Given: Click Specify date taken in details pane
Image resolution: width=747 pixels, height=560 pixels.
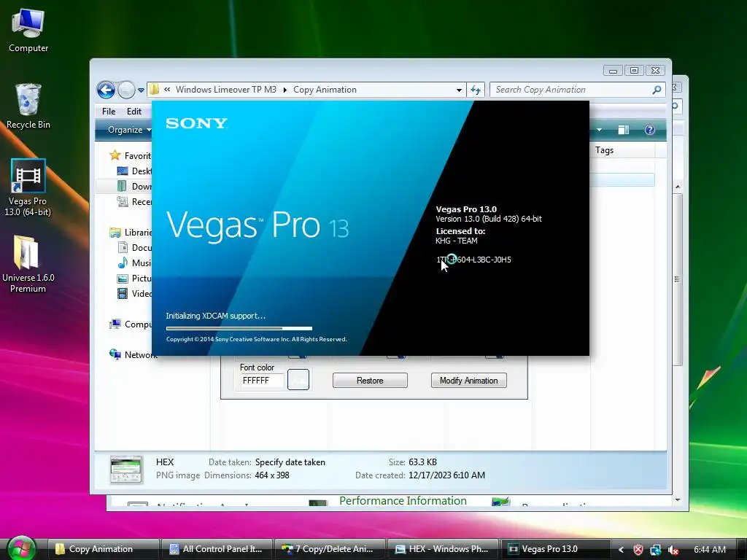Looking at the screenshot, I should click(290, 462).
